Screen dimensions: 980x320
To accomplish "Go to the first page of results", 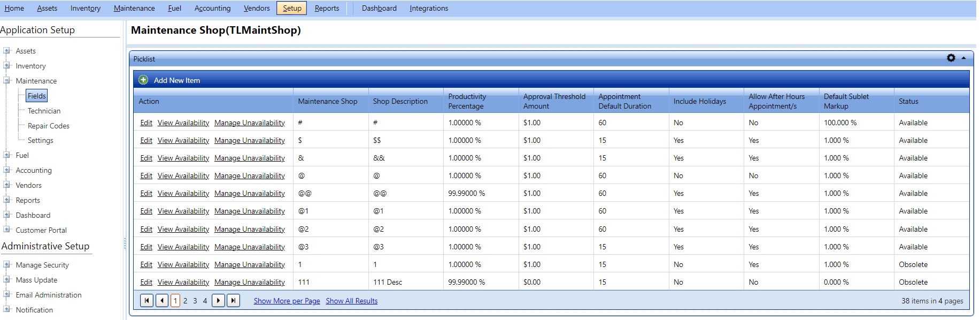I will pyautogui.click(x=146, y=301).
